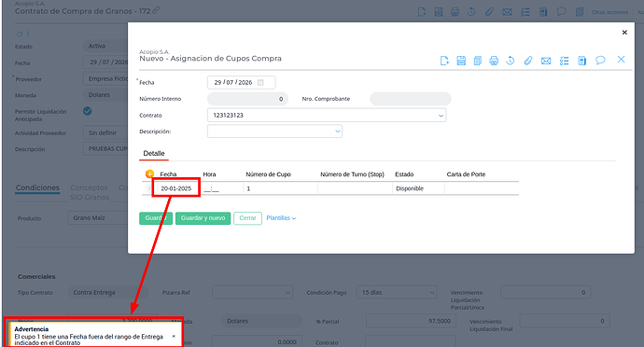
Task: Save the cupo assignment with the floppy disk icon
Action: (461, 61)
